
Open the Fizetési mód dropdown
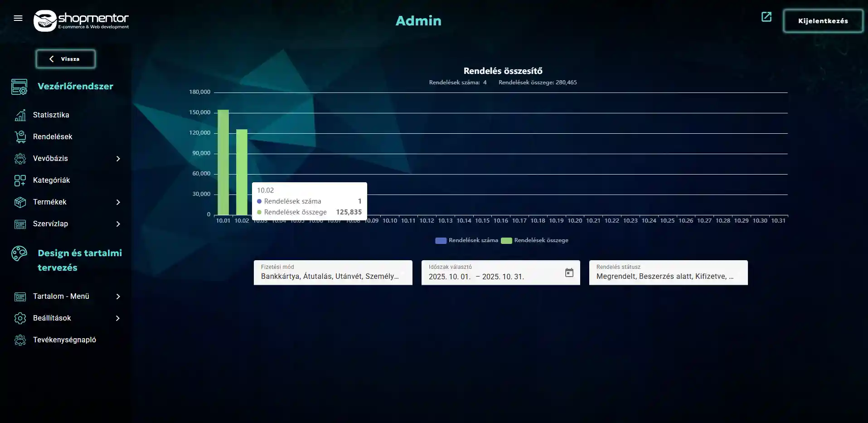(333, 272)
